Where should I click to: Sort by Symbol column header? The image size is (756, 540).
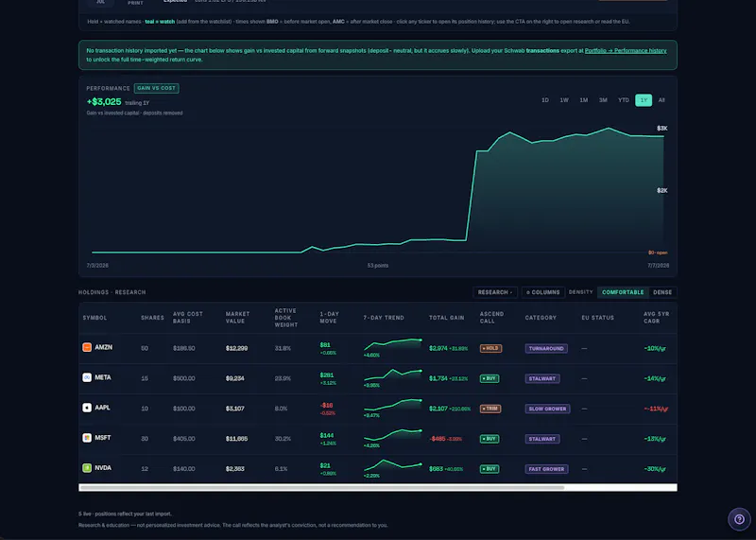tap(94, 318)
